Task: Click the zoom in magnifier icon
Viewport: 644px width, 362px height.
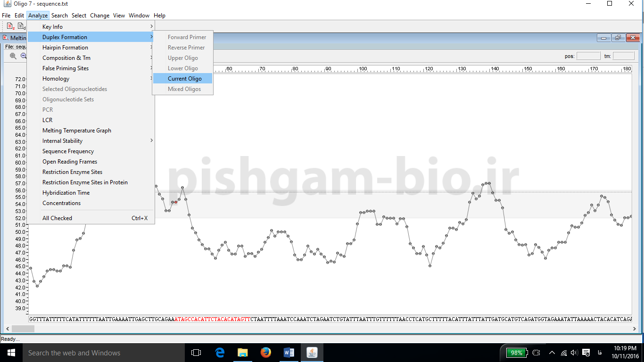Action: coord(13,56)
